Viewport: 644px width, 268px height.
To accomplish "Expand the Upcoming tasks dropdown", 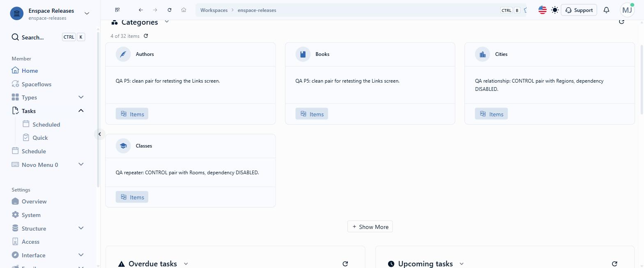I will click(x=461, y=263).
